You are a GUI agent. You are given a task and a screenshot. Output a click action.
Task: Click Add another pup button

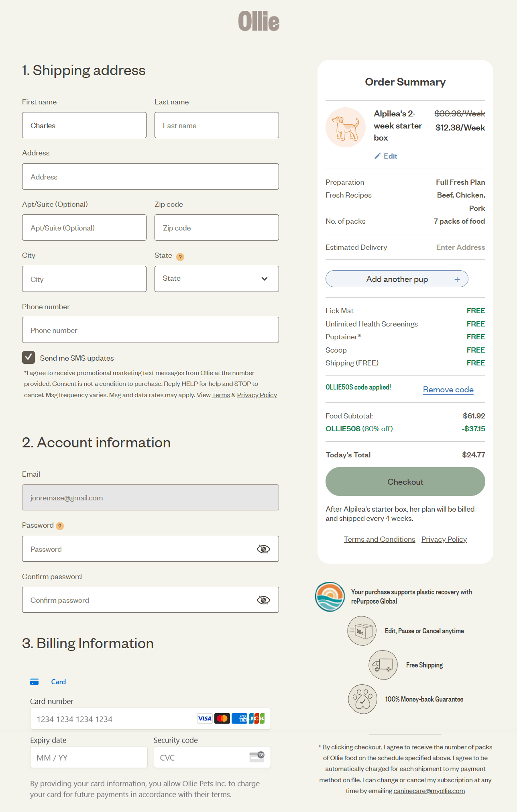397,279
